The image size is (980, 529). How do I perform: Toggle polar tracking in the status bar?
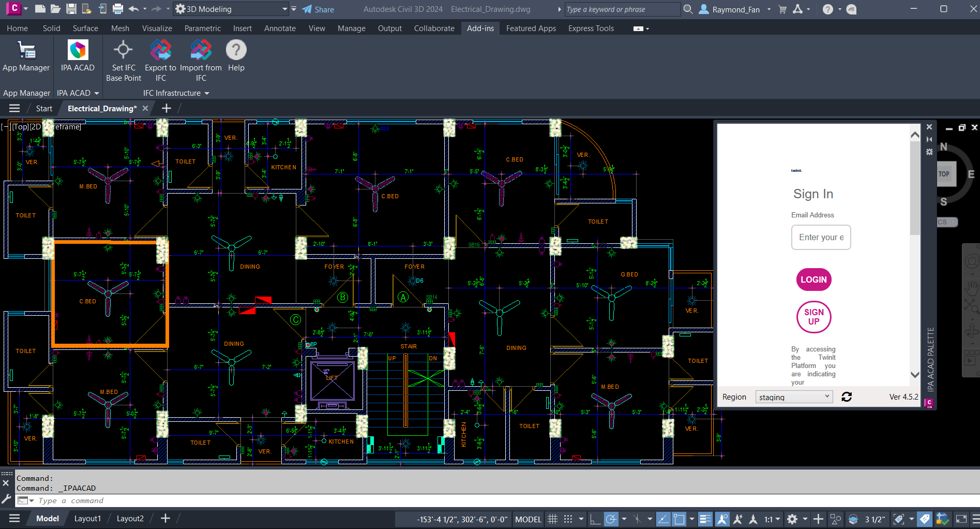click(x=611, y=519)
